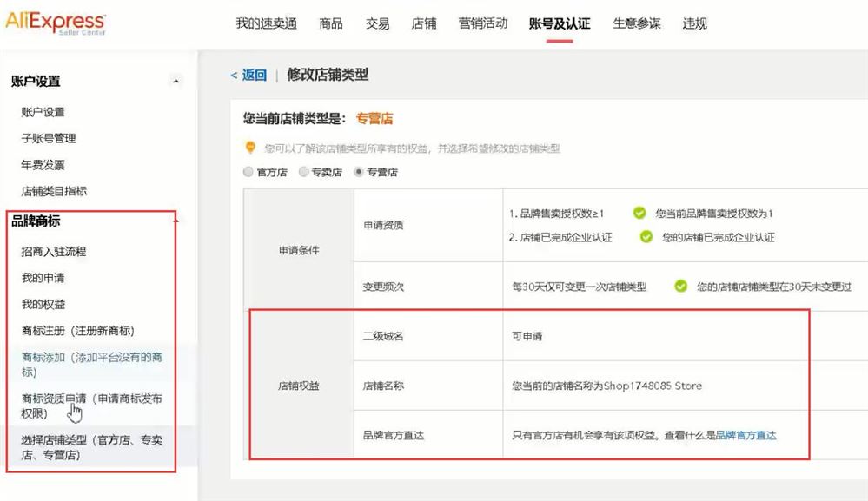The height and width of the screenshot is (501, 868).
Task: Click the 变更频次 table cell
Action: pyautogui.click(x=428, y=287)
